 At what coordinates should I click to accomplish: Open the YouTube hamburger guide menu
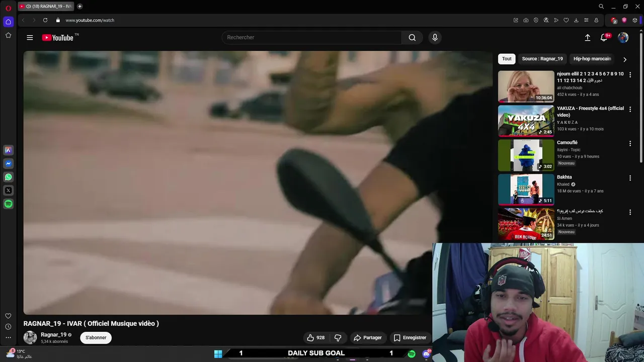[x=30, y=37]
